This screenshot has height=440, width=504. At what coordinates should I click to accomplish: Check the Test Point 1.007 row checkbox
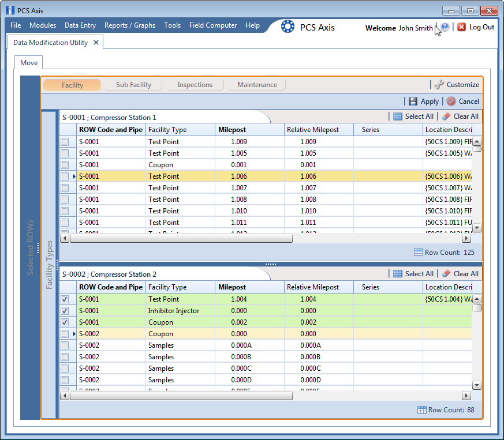pos(65,188)
